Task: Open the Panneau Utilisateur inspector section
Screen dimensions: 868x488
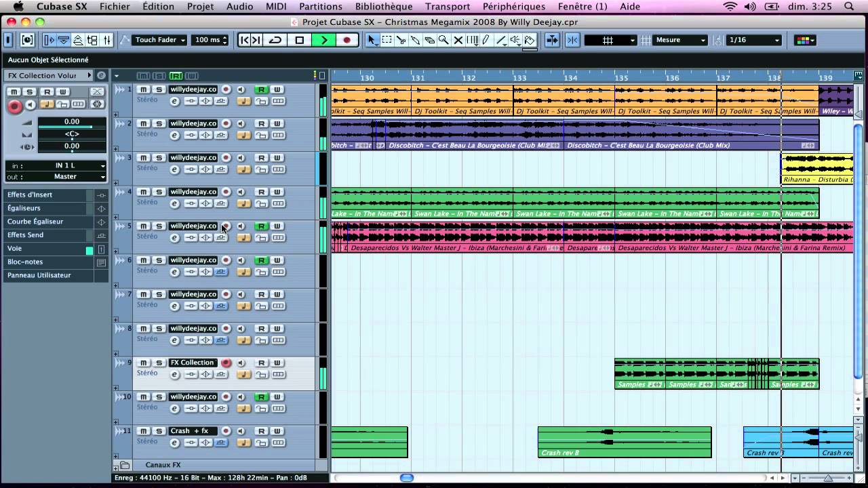Action: 55,276
